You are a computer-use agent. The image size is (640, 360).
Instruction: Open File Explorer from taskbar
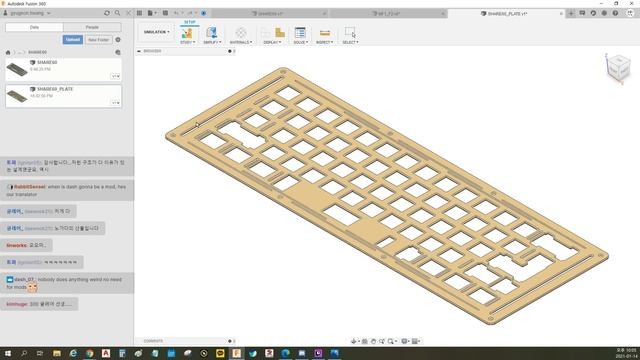click(x=57, y=353)
